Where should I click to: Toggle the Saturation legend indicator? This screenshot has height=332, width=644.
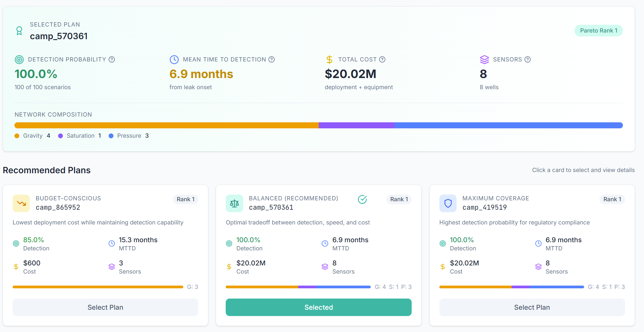coord(61,136)
